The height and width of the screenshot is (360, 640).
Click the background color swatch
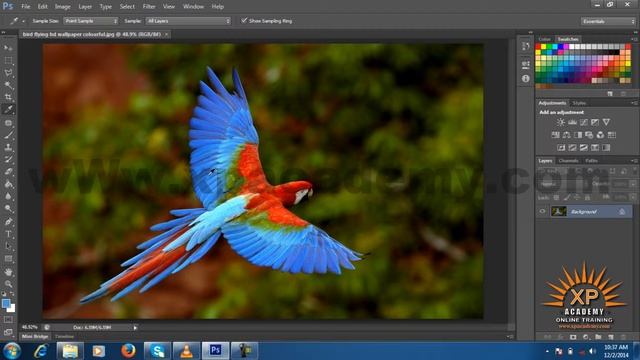click(12, 308)
